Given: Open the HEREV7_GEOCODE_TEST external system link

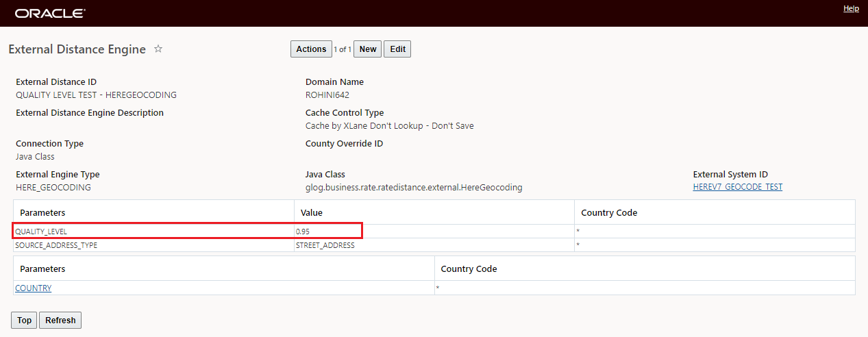Looking at the screenshot, I should 737,187.
